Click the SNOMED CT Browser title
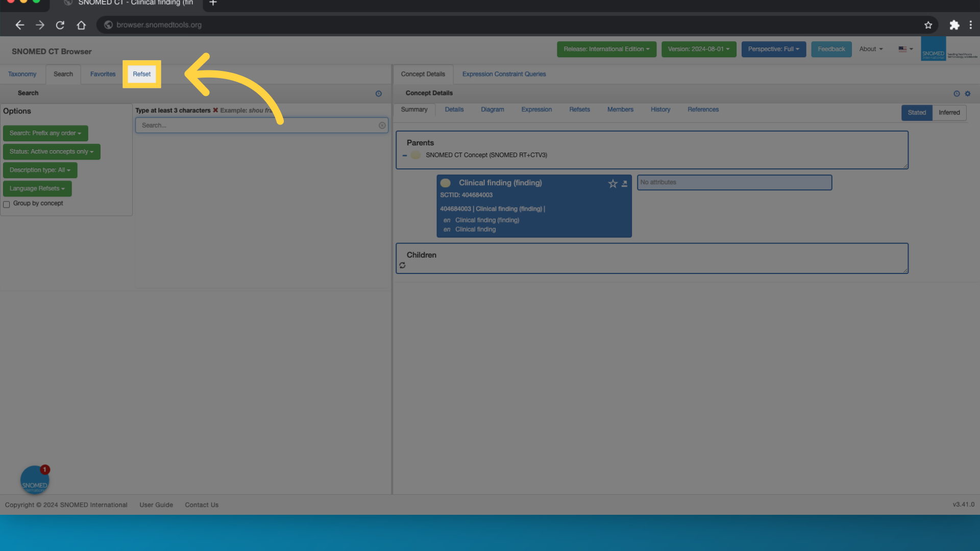Screen dimensions: 980x551 (x=52, y=52)
